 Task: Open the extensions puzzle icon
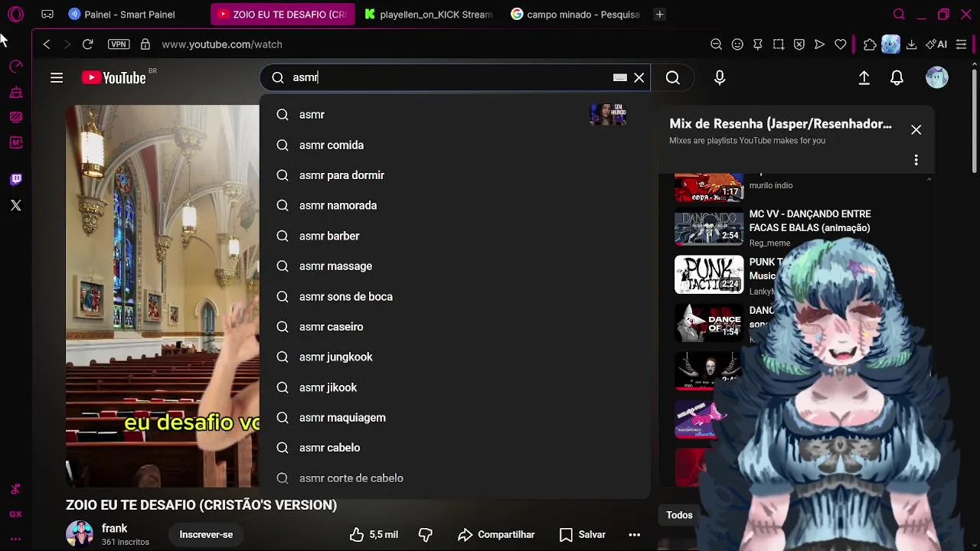[x=870, y=44]
